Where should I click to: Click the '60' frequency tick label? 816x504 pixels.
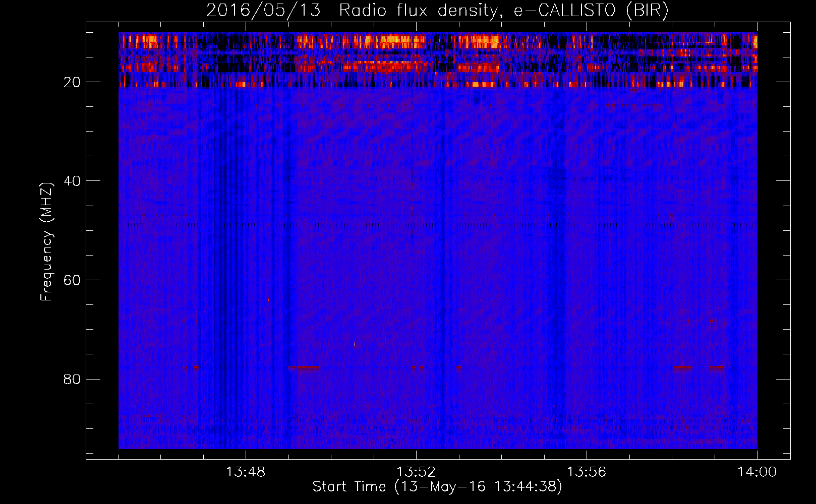pyautogui.click(x=72, y=280)
